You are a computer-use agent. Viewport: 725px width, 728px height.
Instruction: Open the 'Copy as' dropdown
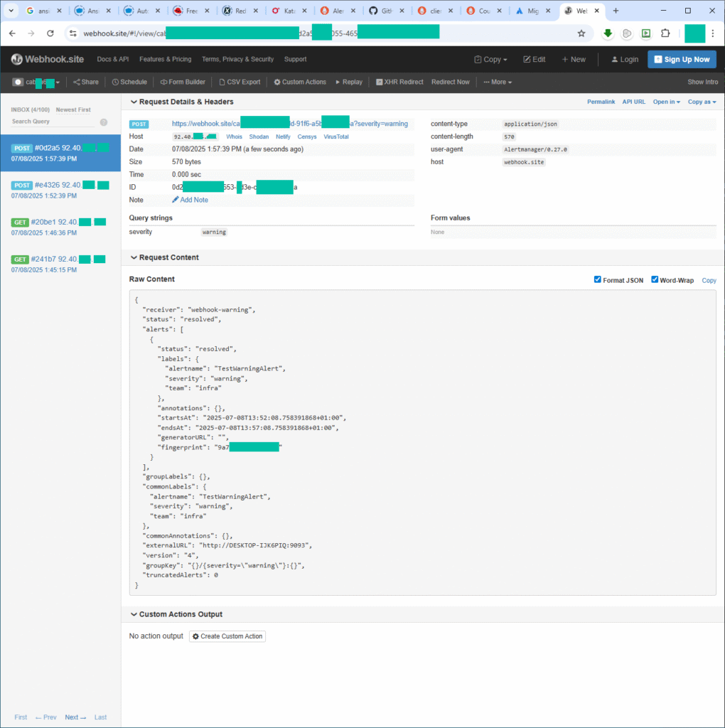702,102
